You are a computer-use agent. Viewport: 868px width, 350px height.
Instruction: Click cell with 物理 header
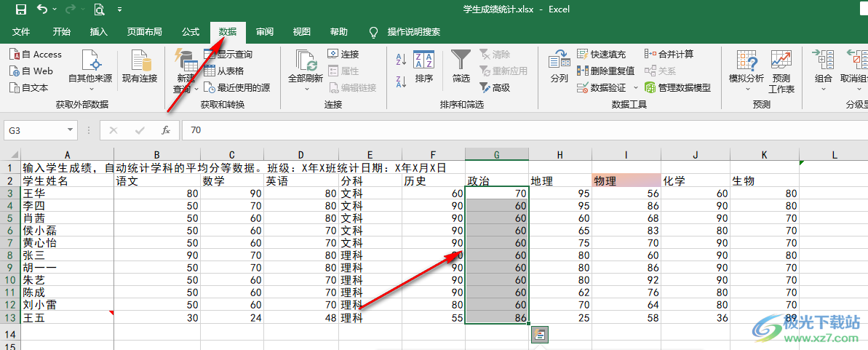(626, 180)
